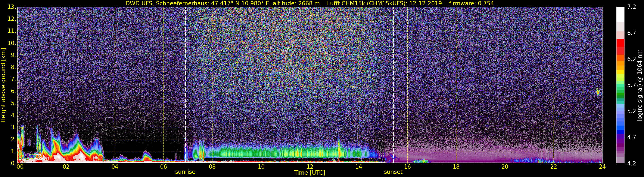The image size is (644, 177).
Task: Click the plot title 'DWD UFS, Schneefernerhaus'
Action: coord(167,3)
